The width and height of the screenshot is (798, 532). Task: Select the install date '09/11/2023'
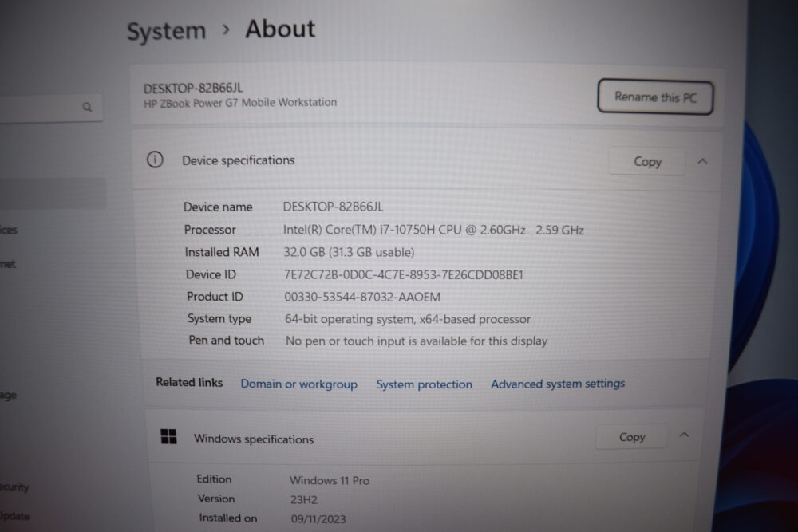click(x=318, y=518)
